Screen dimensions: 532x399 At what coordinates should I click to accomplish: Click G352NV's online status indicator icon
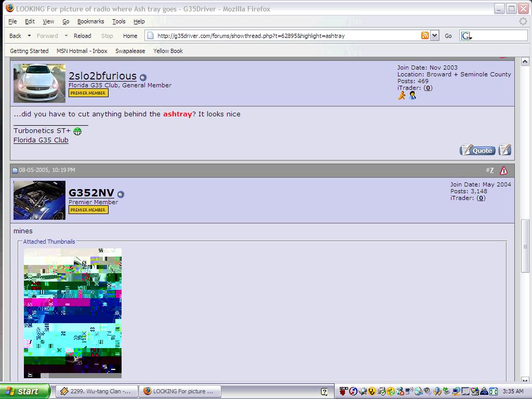(121, 194)
